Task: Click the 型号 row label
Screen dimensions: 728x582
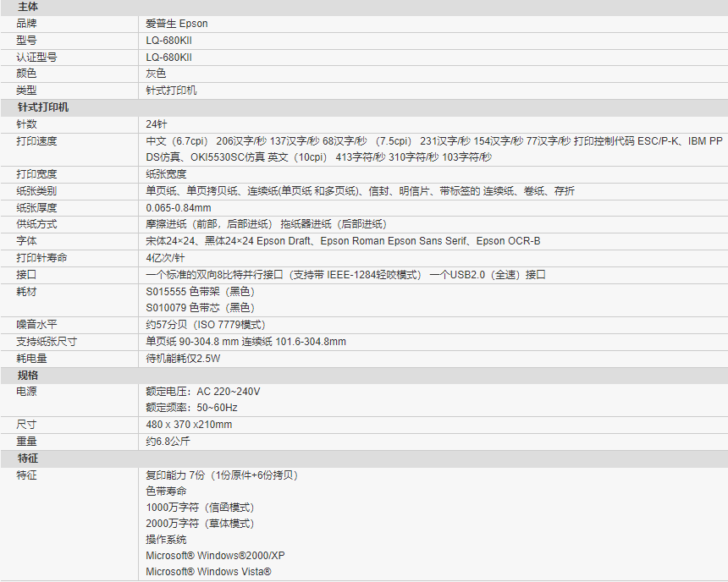Action: pyautogui.click(x=26, y=41)
